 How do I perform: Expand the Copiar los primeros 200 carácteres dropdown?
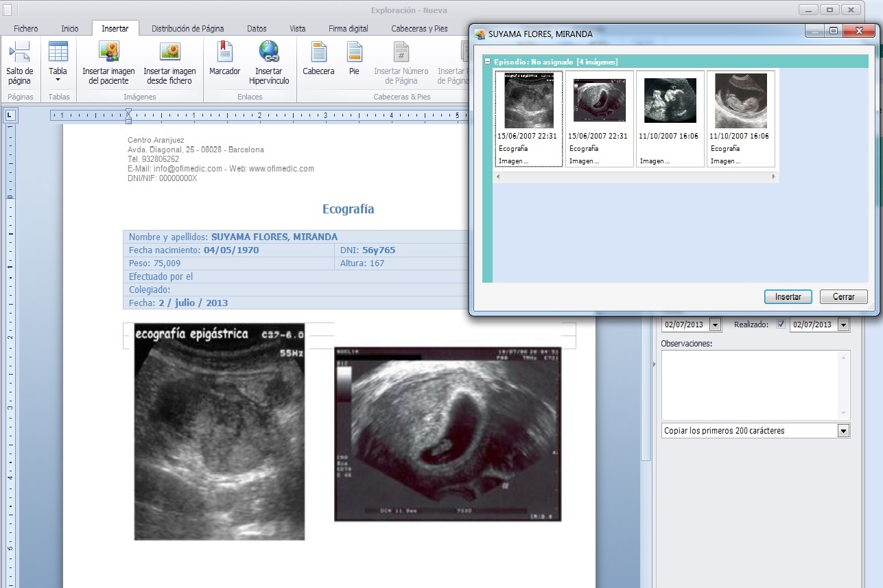tap(843, 431)
